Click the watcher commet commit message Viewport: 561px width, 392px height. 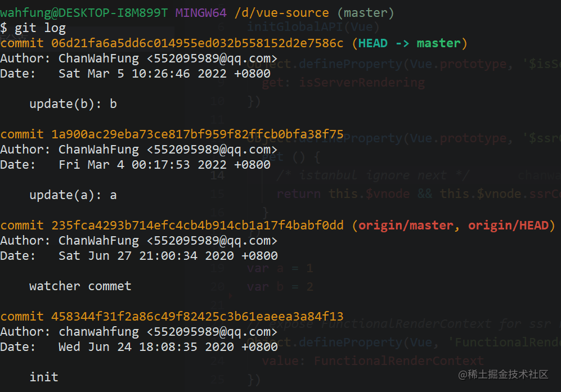coord(80,286)
